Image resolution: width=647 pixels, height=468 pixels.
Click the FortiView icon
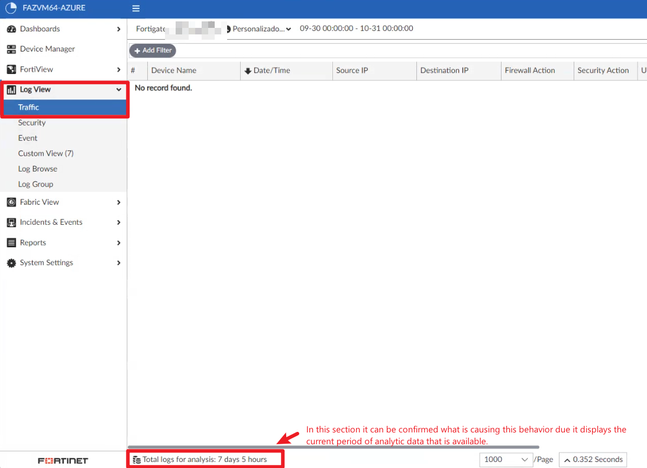pyautogui.click(x=12, y=69)
